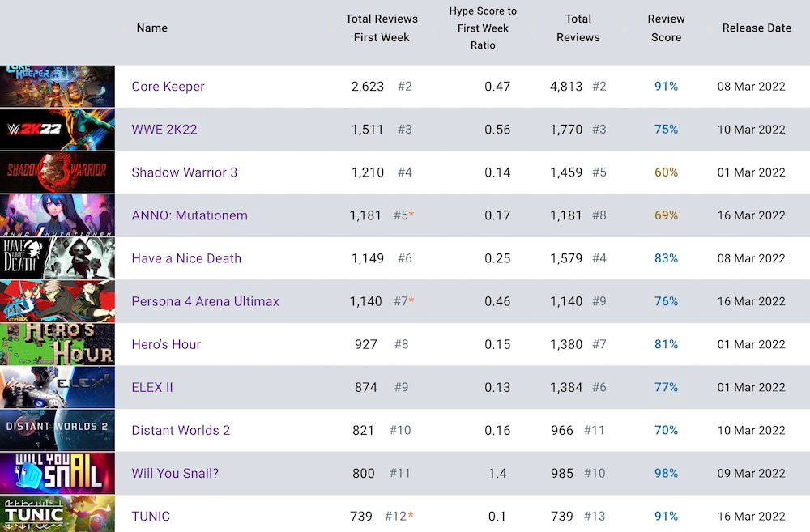This screenshot has height=532, width=810.
Task: Open the ANNO: Mutationem link
Action: click(x=190, y=215)
